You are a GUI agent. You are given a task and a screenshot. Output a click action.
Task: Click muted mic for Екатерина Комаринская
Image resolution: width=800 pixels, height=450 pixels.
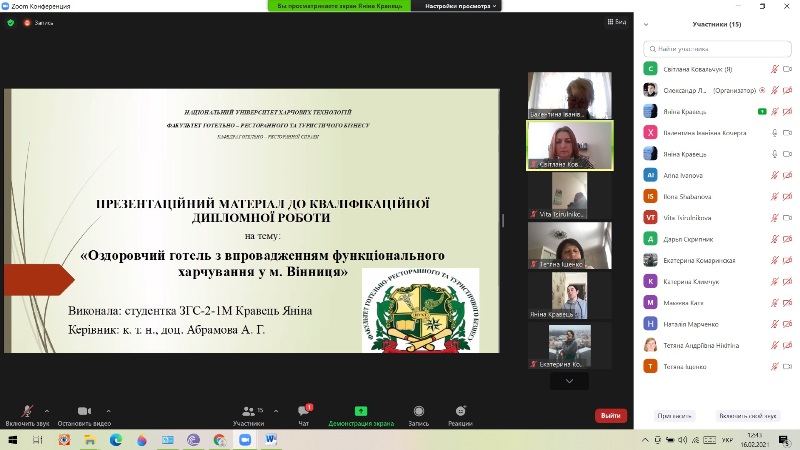(774, 260)
